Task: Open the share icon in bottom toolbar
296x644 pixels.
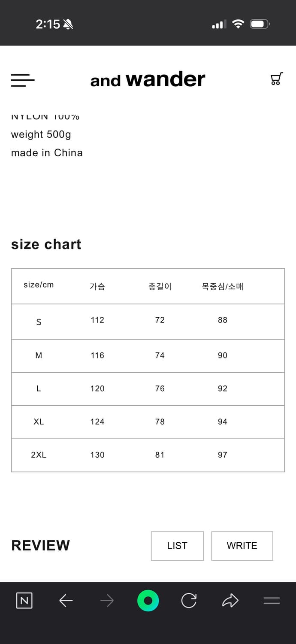Action: 230,601
